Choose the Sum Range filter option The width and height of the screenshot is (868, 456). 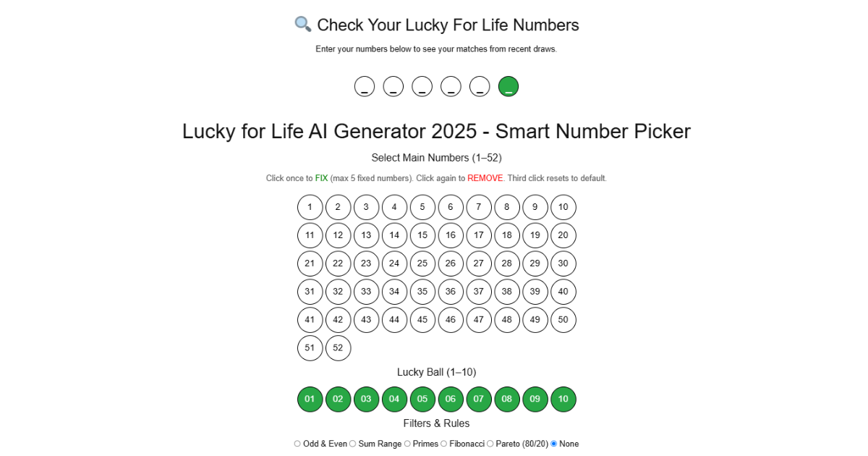click(x=353, y=444)
